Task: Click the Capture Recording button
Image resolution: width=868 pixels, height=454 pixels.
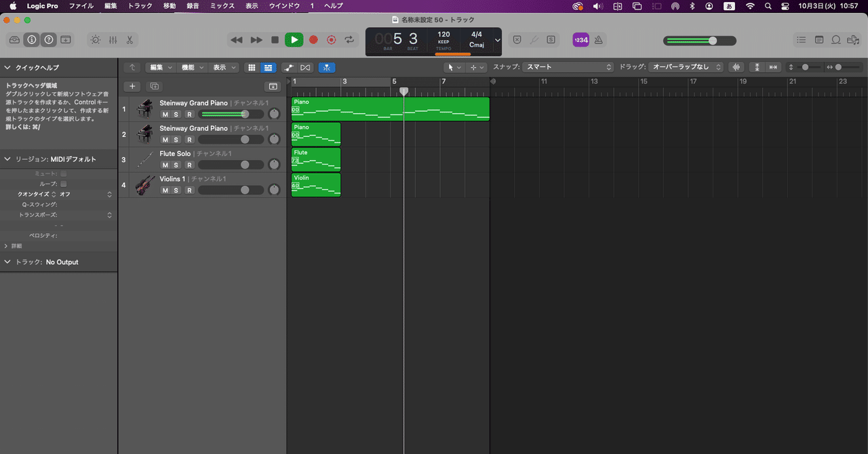Action: click(x=331, y=40)
